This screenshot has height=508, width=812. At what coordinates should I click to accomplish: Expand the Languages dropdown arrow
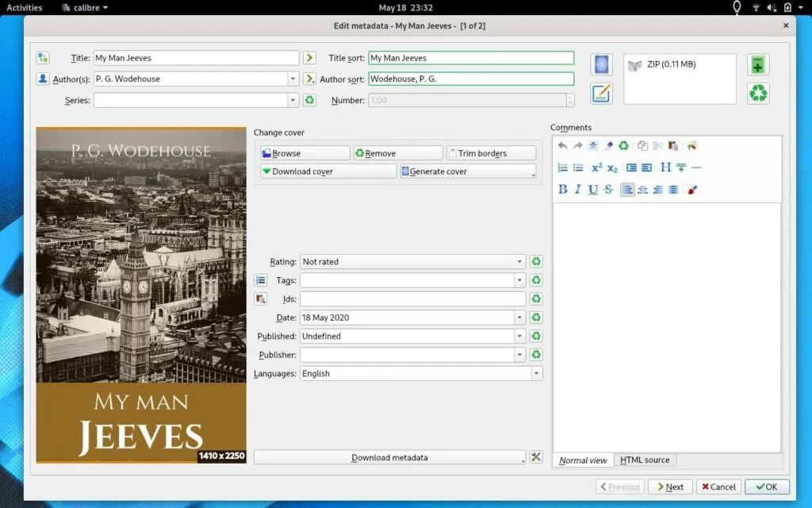[537, 373]
